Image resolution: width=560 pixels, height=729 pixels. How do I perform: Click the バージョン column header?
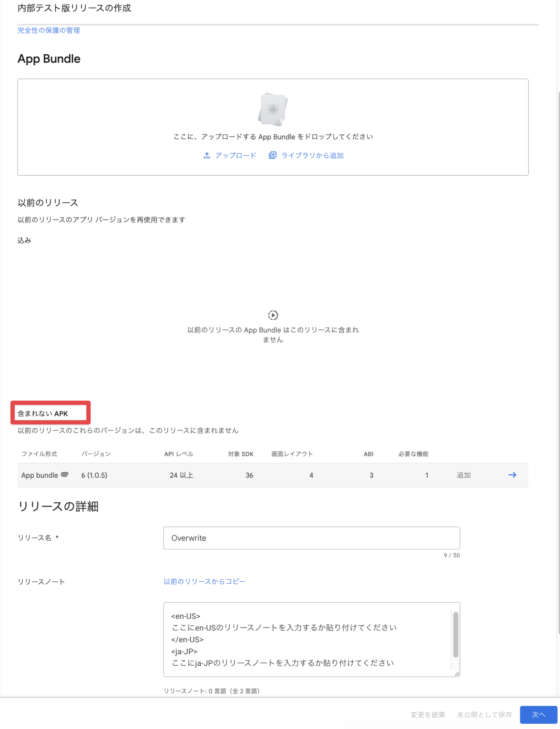pyautogui.click(x=96, y=454)
